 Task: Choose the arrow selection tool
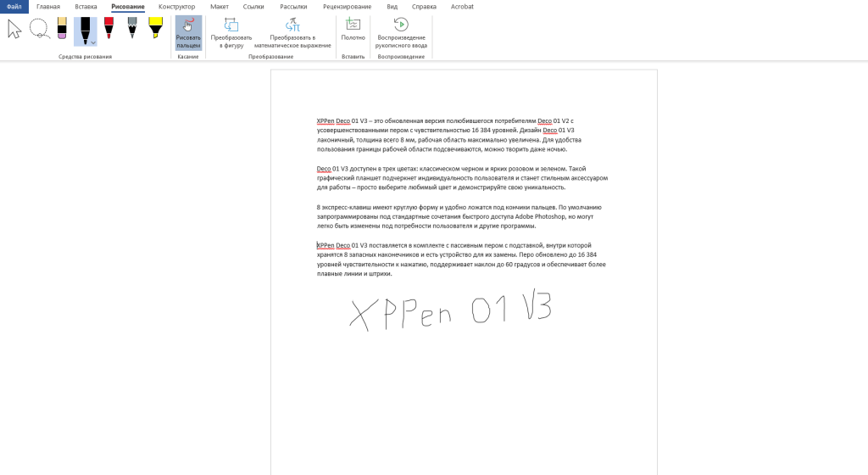14,29
